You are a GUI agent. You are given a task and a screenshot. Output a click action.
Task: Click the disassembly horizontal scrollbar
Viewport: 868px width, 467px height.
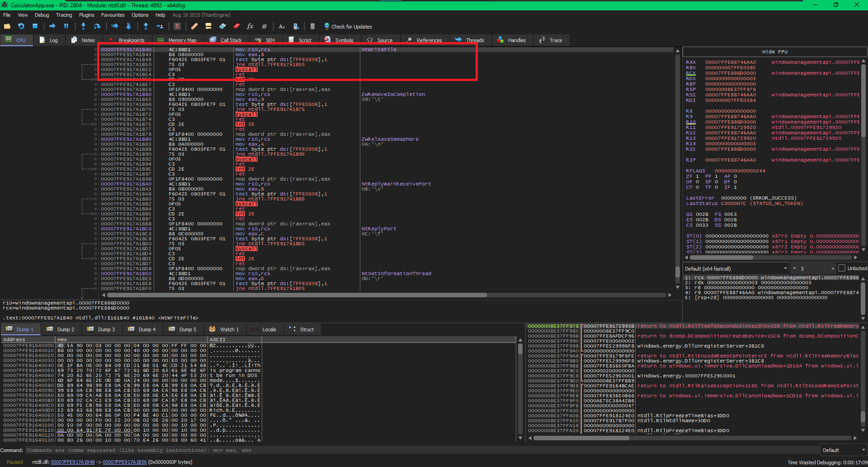pos(296,295)
